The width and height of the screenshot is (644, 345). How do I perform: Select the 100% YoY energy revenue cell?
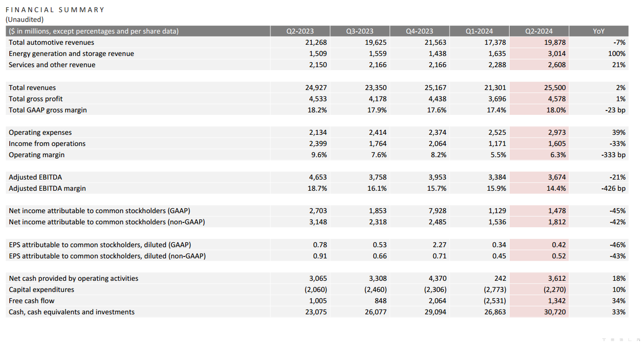[x=617, y=54]
